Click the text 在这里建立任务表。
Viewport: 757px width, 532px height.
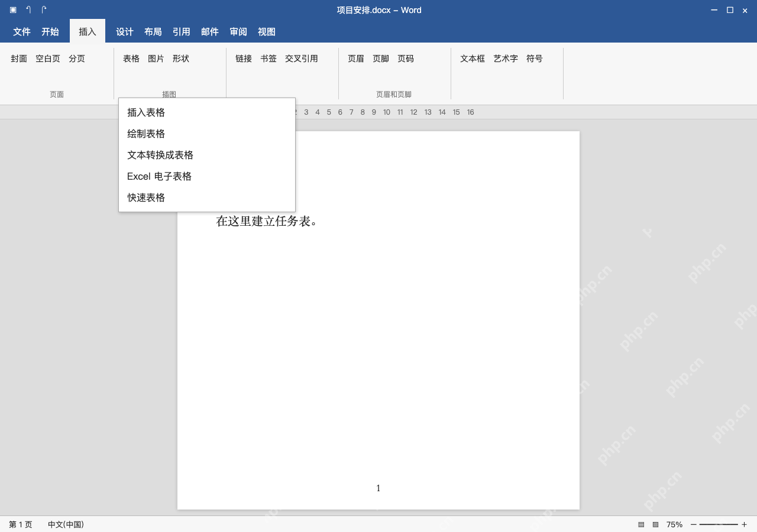tap(267, 221)
